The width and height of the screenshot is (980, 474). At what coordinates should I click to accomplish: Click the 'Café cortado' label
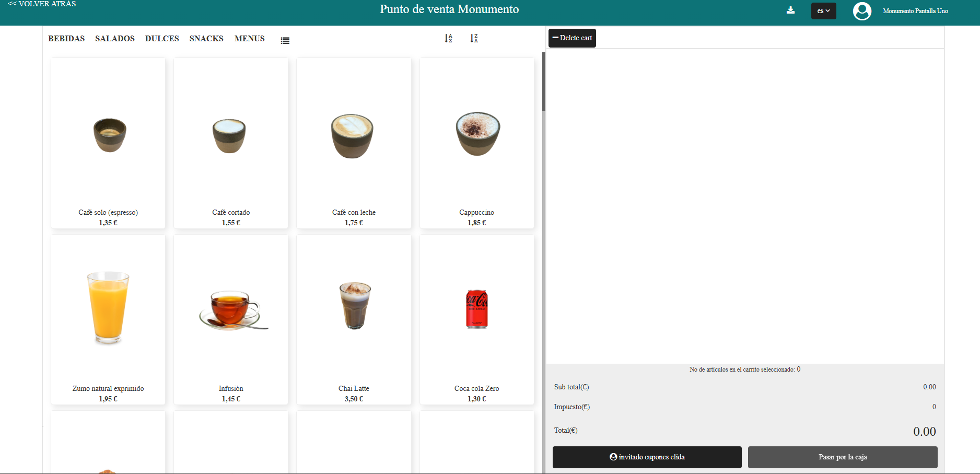tap(231, 212)
